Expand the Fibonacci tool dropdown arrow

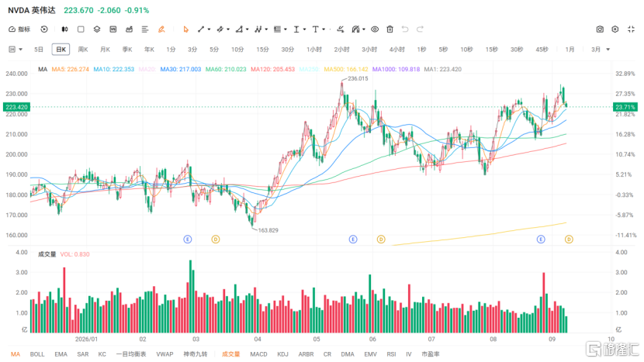pos(285,29)
